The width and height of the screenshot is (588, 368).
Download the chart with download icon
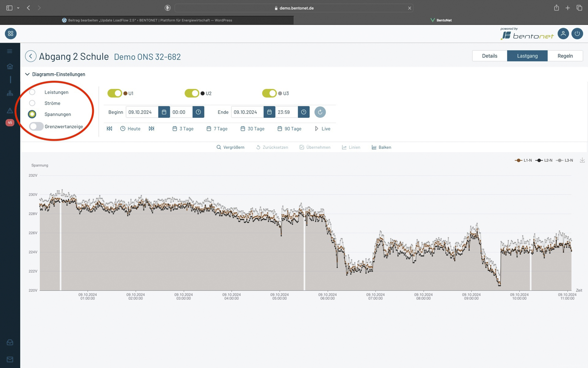tap(582, 160)
